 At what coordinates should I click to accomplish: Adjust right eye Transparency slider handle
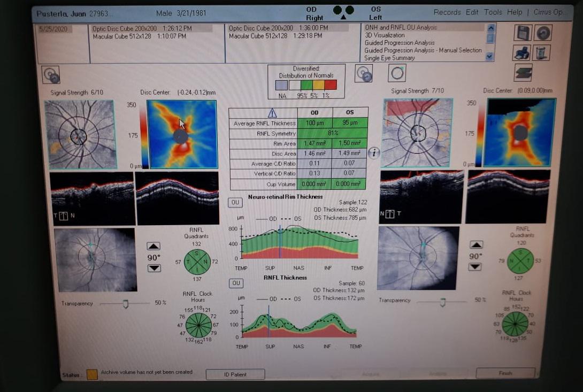pyautogui.click(x=125, y=304)
